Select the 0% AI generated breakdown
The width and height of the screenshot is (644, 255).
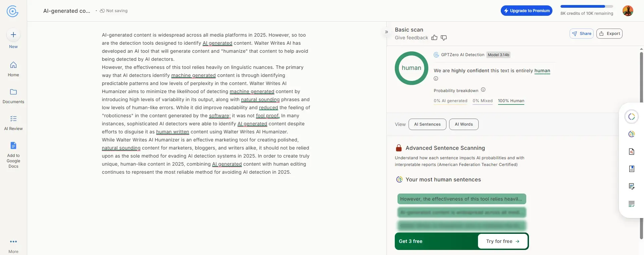point(450,101)
